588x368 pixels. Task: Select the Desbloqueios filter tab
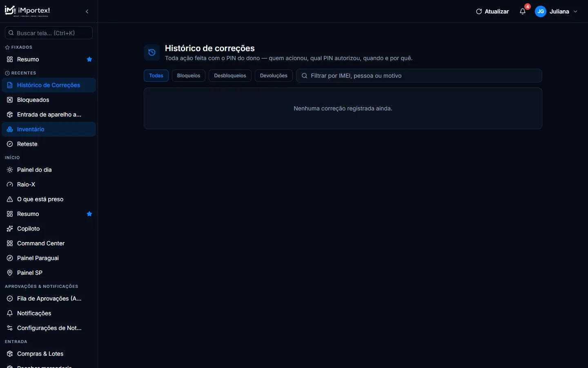point(230,76)
